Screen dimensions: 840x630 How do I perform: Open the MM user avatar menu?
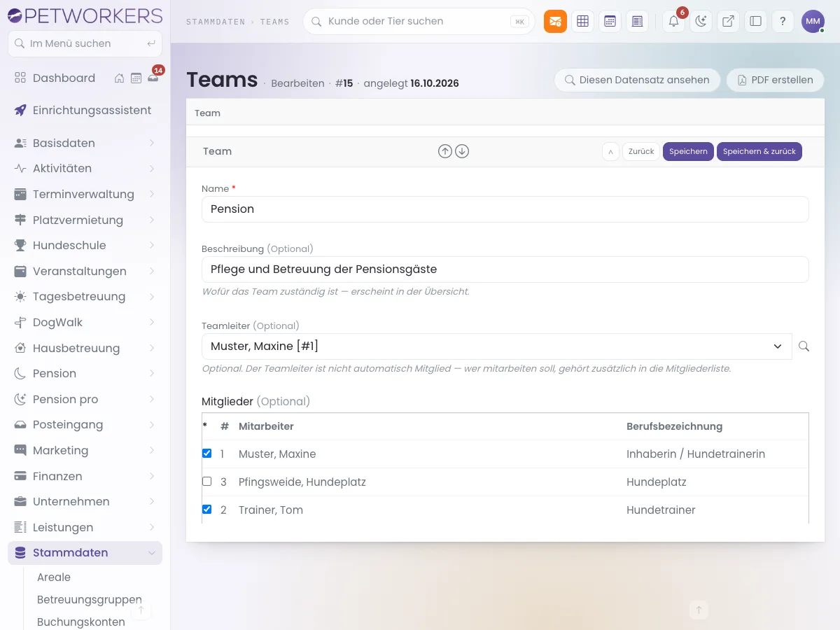pos(813,22)
